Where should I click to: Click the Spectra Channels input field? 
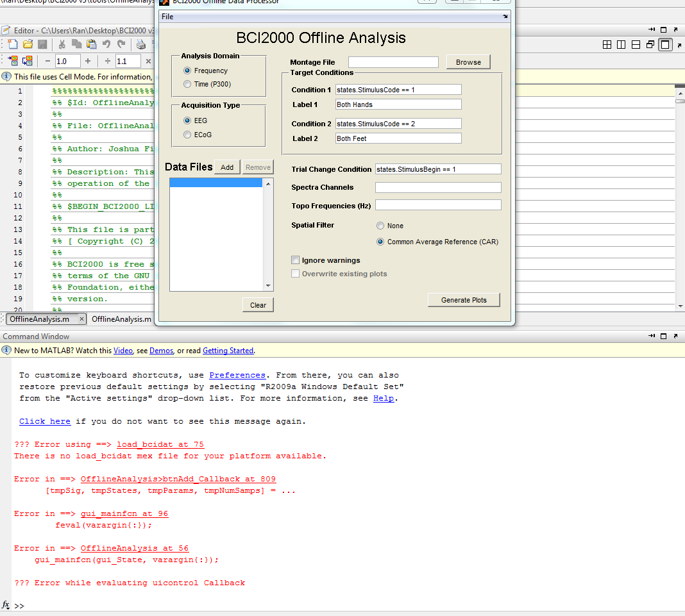(437, 187)
